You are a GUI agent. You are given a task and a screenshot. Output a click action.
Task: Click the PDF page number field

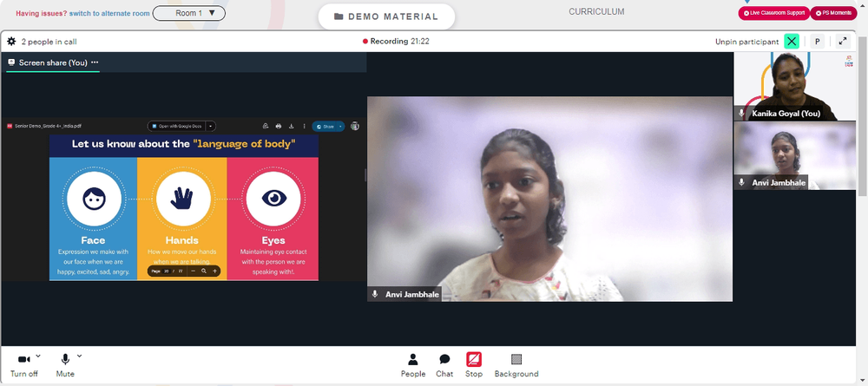pos(167,271)
